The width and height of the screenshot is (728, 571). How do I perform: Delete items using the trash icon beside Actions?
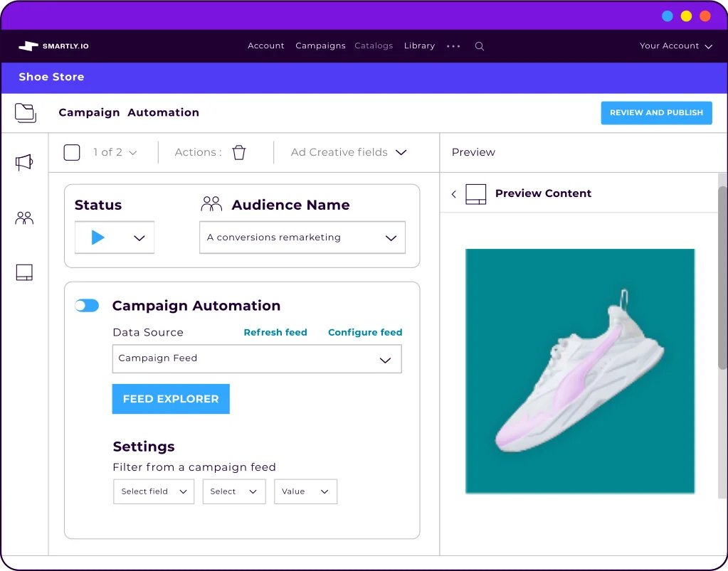[239, 151]
